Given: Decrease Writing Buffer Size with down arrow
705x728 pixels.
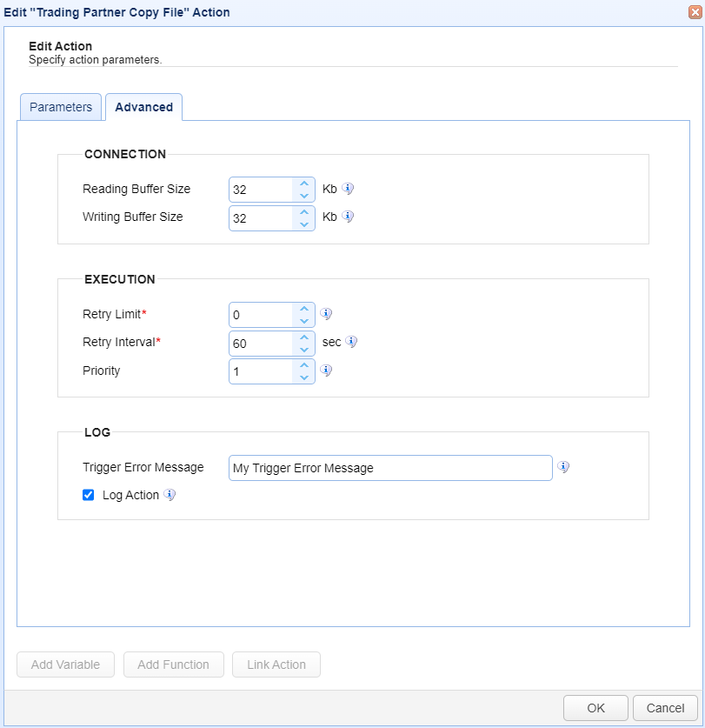Looking at the screenshot, I should click(x=304, y=224).
